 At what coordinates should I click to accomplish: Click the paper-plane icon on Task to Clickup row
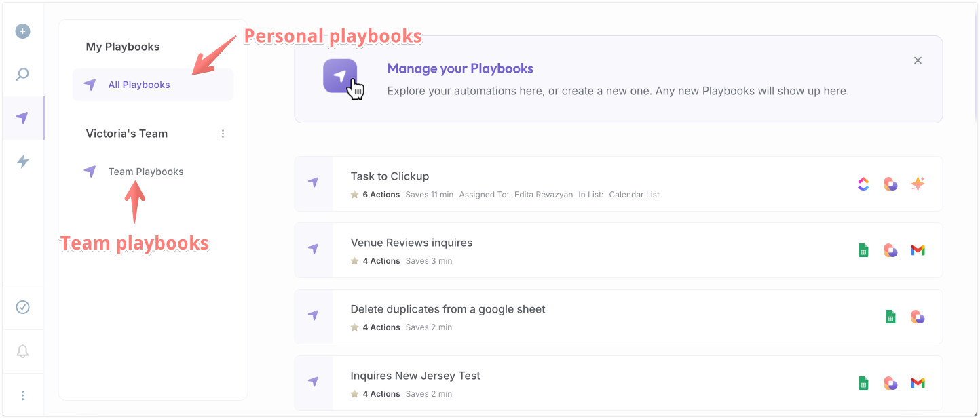(x=313, y=182)
